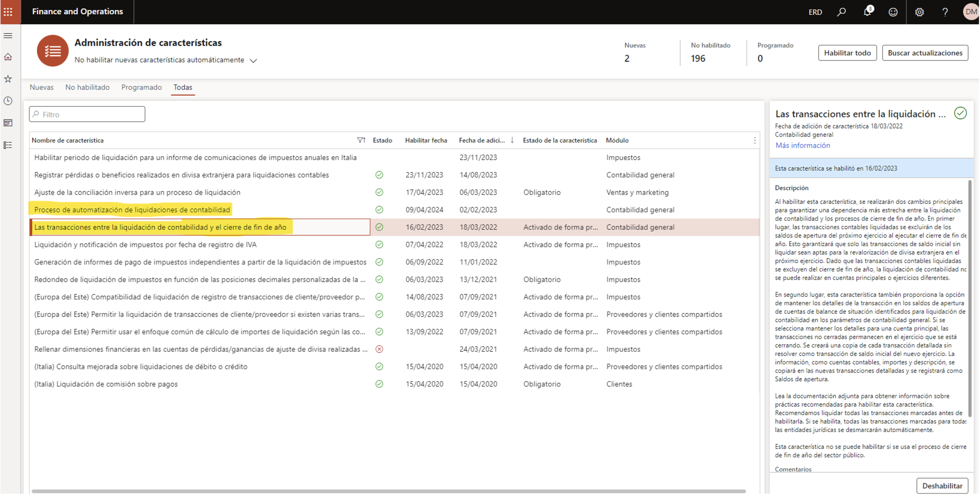Expand 'No habilitar nuevas características automáticamente' dropdown
Screen dimensions: 980x495
coord(253,60)
